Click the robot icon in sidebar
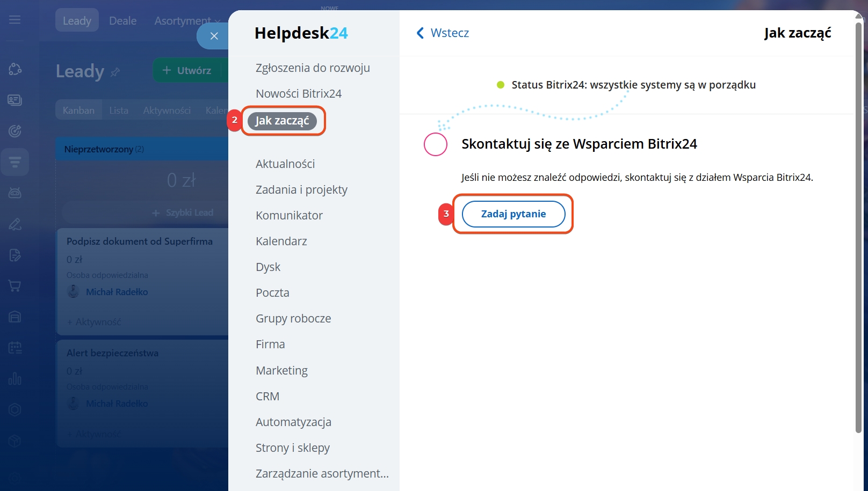Image resolution: width=868 pixels, height=491 pixels. point(15,193)
